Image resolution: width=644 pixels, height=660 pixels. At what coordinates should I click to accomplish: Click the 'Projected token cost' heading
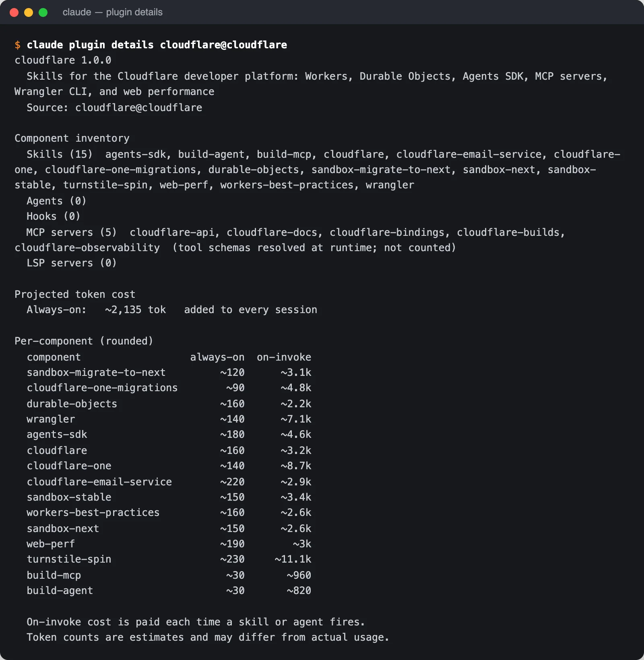[x=75, y=295]
